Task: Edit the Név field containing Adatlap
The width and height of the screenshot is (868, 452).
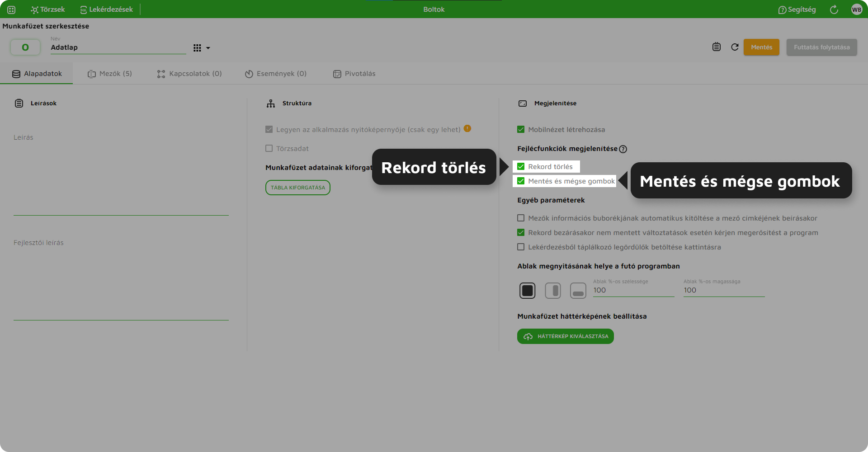Action: pos(118,47)
